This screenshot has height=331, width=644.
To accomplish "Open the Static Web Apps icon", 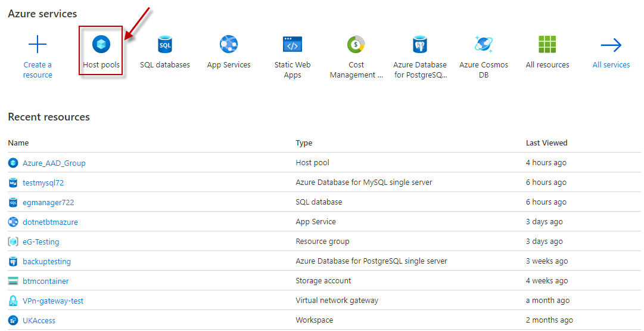I will point(293,44).
